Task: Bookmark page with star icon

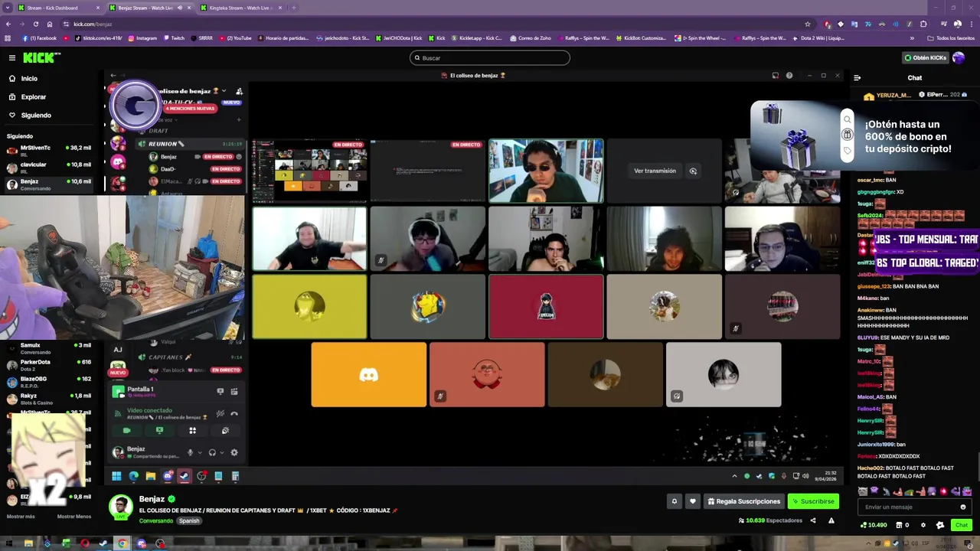Action: 808,24
